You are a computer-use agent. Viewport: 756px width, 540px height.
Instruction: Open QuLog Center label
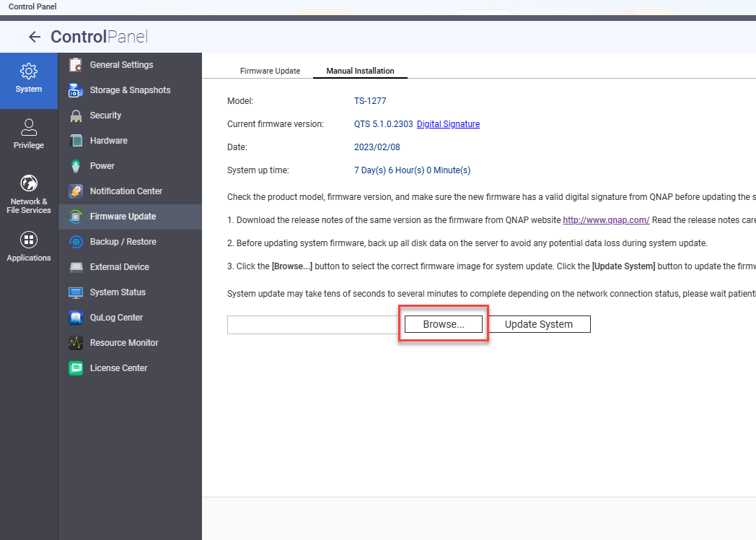point(116,318)
